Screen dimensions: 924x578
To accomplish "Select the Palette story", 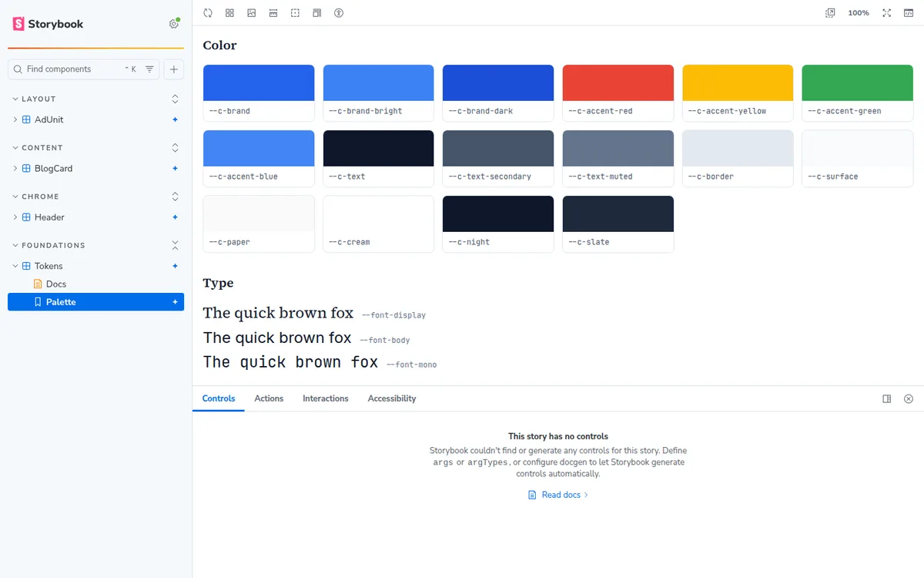I will (95, 302).
